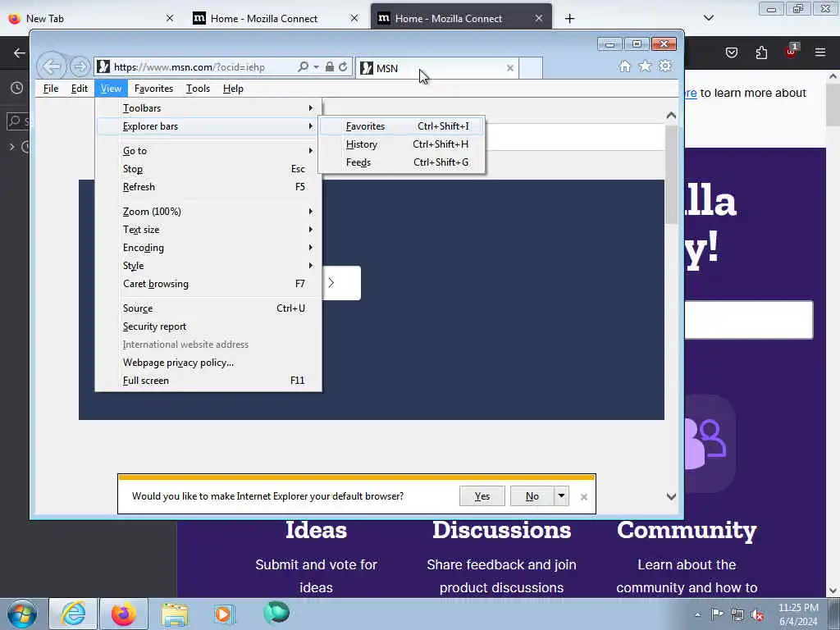Expand Encoding submenu

[209, 248]
